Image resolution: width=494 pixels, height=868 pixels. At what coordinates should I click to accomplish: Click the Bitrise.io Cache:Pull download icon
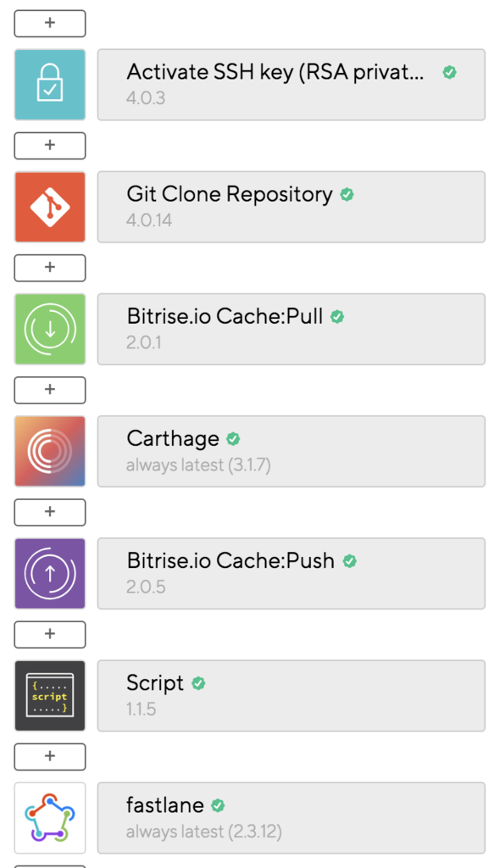[50, 330]
